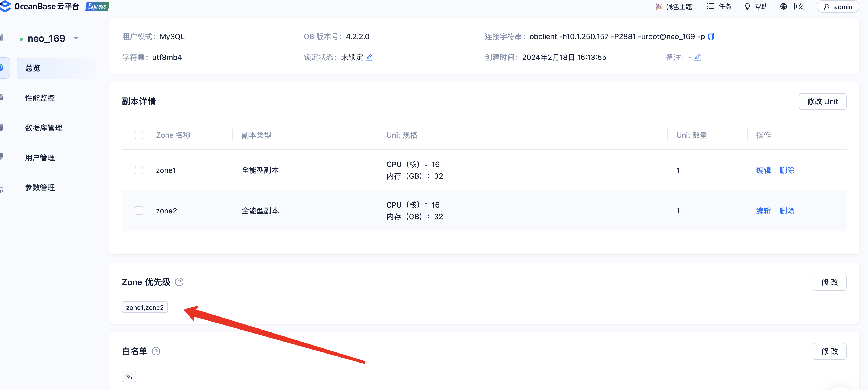
Task: Click the obclient connection string text
Action: click(617, 36)
